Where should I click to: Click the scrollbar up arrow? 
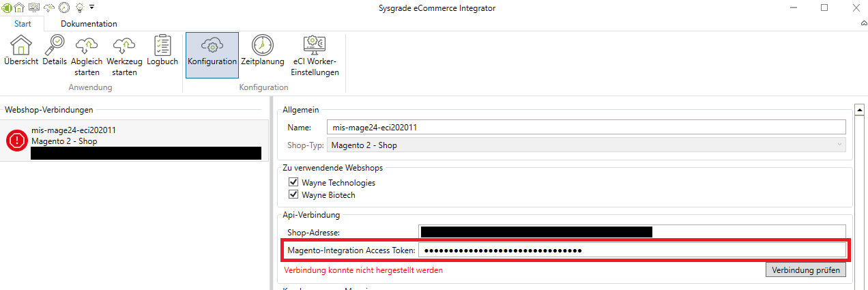click(861, 108)
